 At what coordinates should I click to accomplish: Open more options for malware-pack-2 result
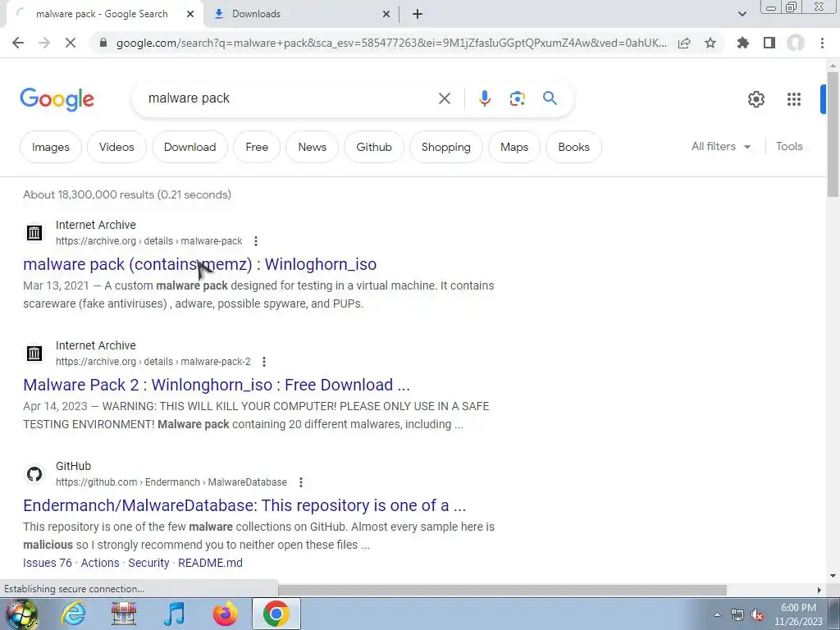264,362
